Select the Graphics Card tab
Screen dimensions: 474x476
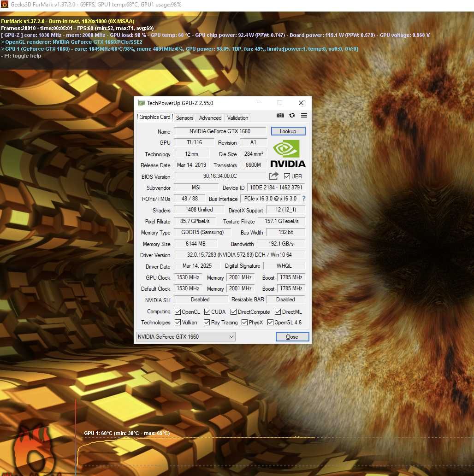(x=155, y=117)
